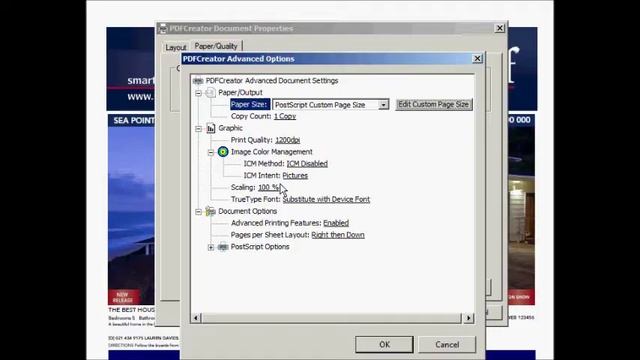This screenshot has width=640, height=360.
Task: Select the Paper Size label
Action: pos(249,104)
